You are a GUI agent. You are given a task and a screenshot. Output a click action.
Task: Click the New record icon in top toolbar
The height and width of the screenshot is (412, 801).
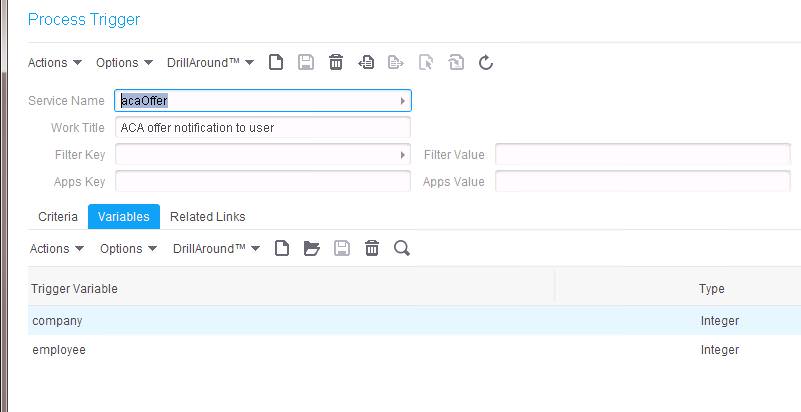[276, 63]
